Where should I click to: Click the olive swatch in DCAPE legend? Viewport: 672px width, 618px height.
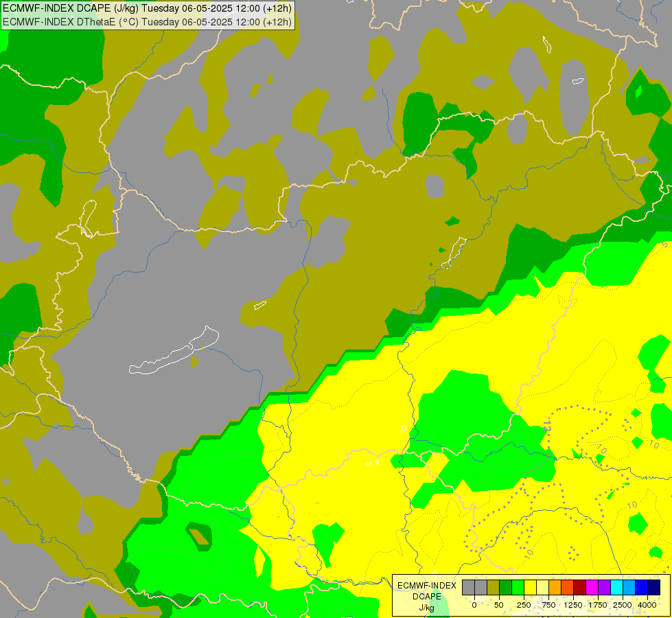point(494,588)
